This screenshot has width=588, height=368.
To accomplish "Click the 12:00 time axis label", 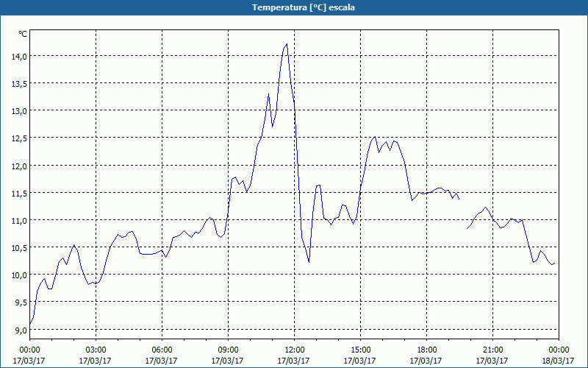I will coord(294,350).
